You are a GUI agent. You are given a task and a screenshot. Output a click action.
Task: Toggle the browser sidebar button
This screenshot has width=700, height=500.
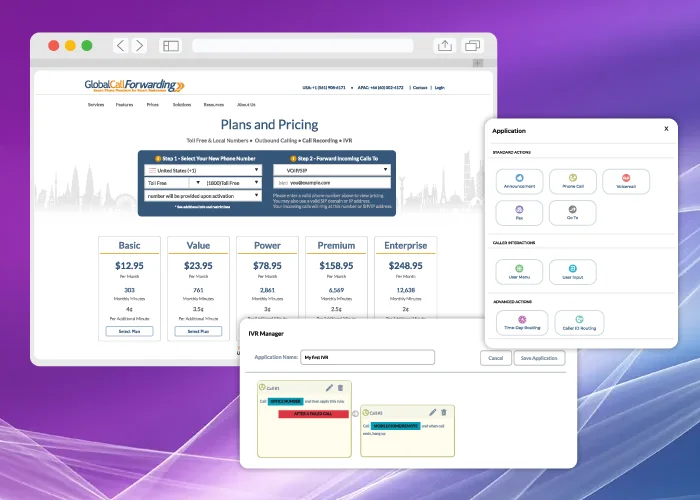[x=171, y=45]
